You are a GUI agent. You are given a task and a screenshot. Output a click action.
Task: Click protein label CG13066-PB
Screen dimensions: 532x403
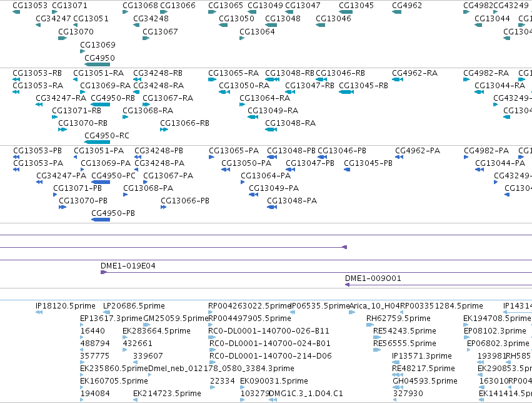click(185, 201)
